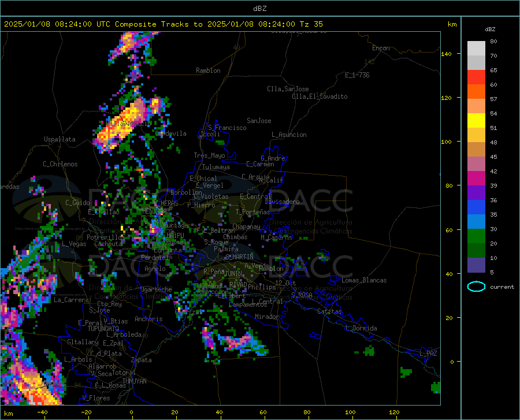The image size is (520, 420).
Task: Select the Clla.SanJose place label
Action: click(x=288, y=89)
